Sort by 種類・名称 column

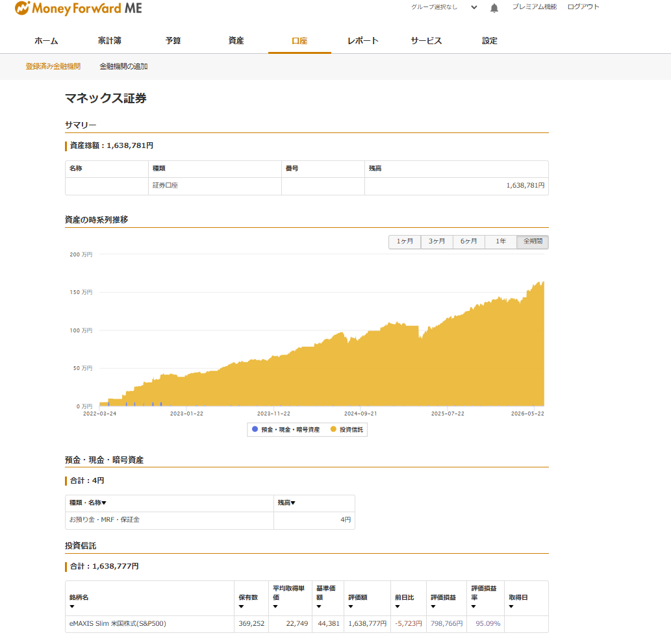point(88,503)
